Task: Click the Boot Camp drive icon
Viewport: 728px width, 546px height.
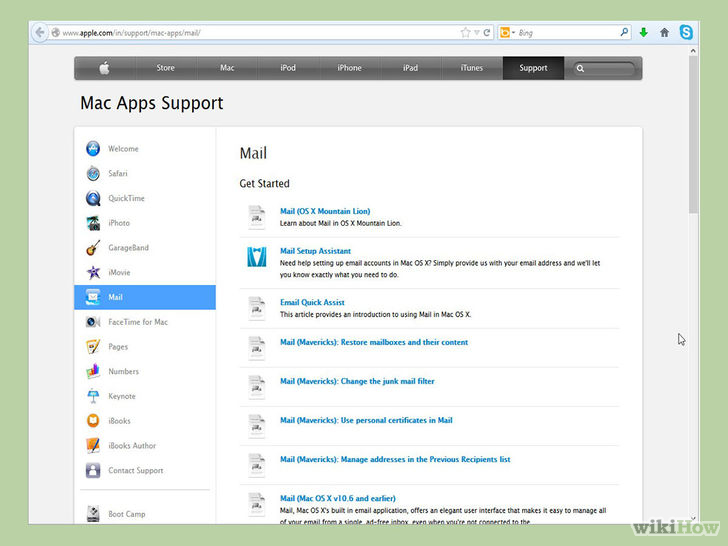Action: pos(93,514)
